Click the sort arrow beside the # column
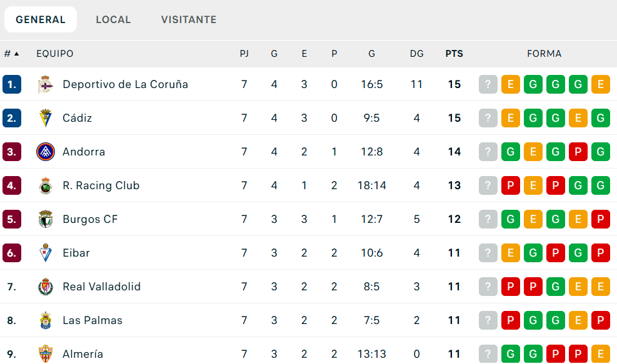The image size is (617, 364). [x=16, y=54]
